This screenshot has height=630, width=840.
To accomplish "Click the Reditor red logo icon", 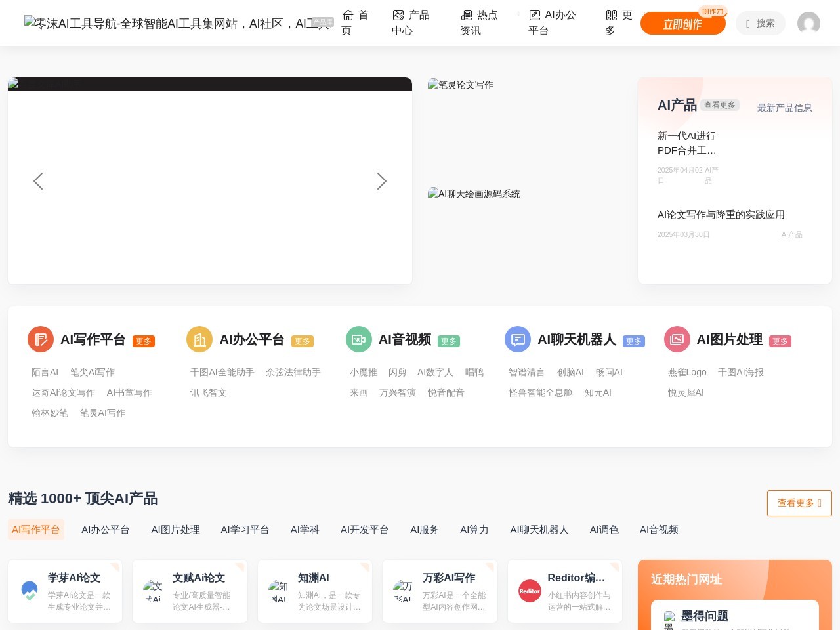I will click(x=530, y=591).
